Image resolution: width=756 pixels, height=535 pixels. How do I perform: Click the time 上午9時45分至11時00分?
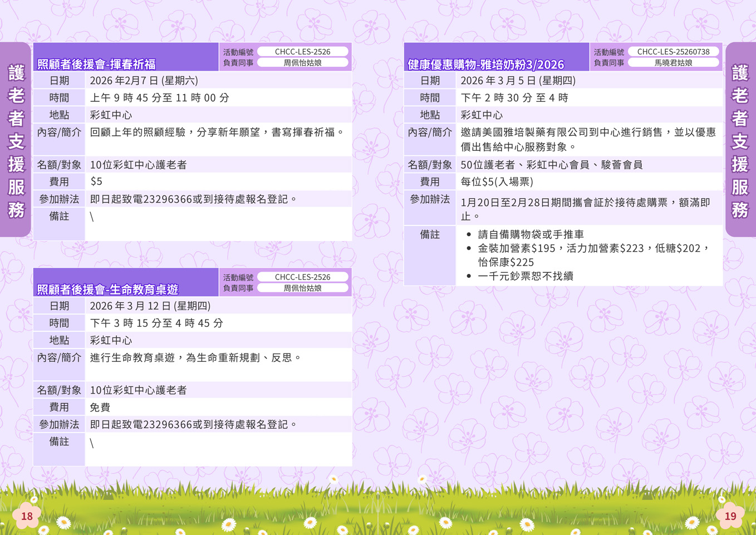point(160,98)
